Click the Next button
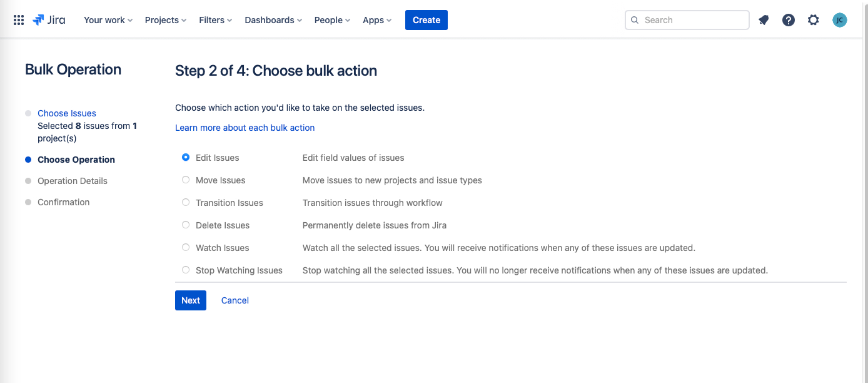Viewport: 868px width, 383px height. coord(191,300)
